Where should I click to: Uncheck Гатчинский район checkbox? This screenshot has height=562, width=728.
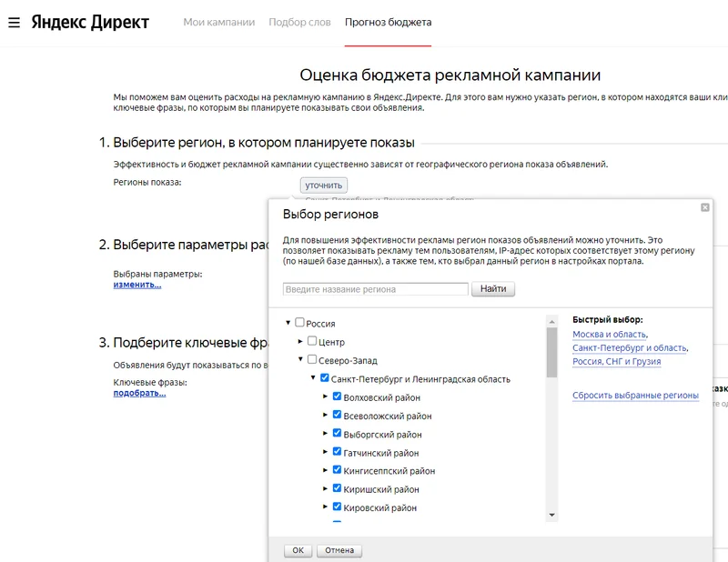click(x=337, y=451)
